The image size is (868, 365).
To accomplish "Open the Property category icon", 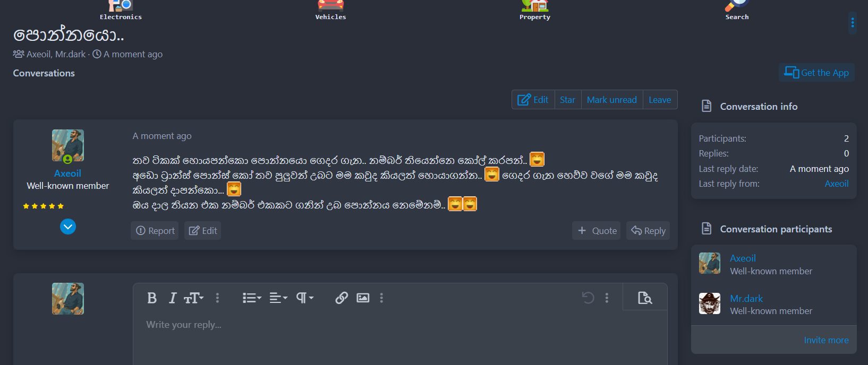I will (534, 6).
